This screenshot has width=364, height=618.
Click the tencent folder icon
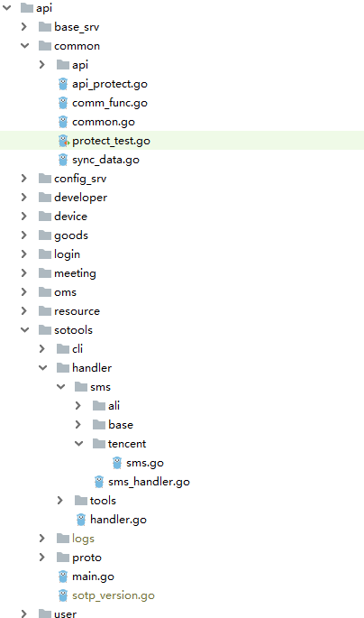pyautogui.click(x=99, y=444)
